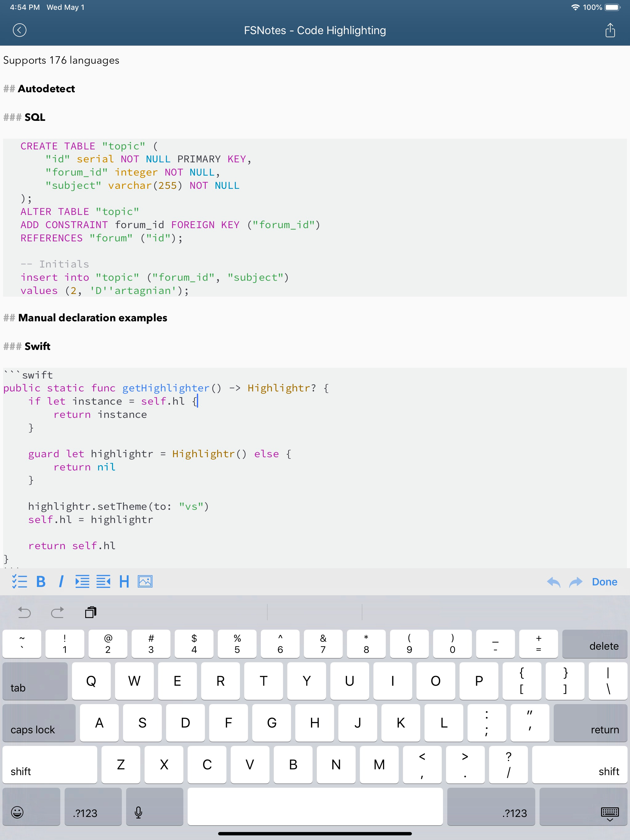Image resolution: width=630 pixels, height=840 pixels.
Task: Start dictation with the microphone key
Action: [154, 806]
